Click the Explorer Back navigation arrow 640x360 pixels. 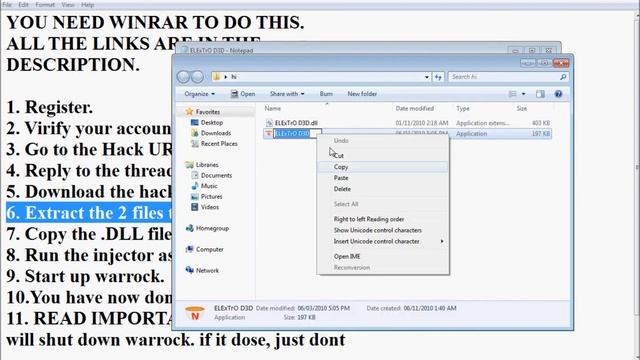[183, 77]
